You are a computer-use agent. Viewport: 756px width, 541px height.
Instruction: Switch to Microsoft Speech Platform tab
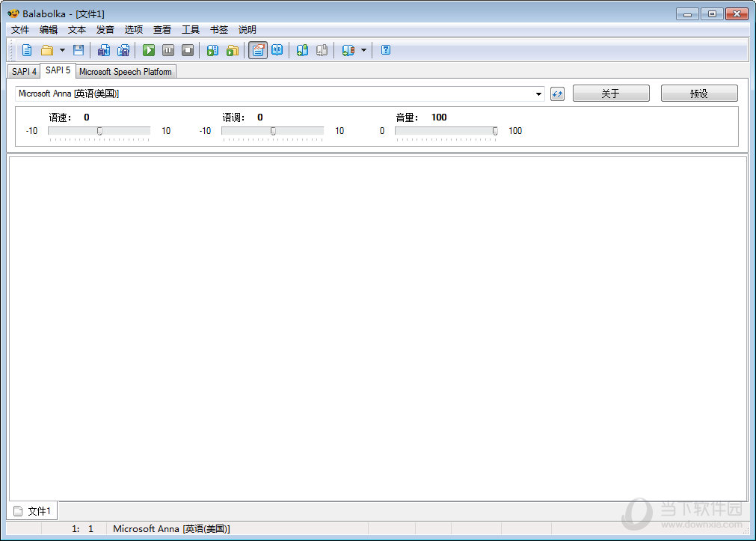point(126,71)
